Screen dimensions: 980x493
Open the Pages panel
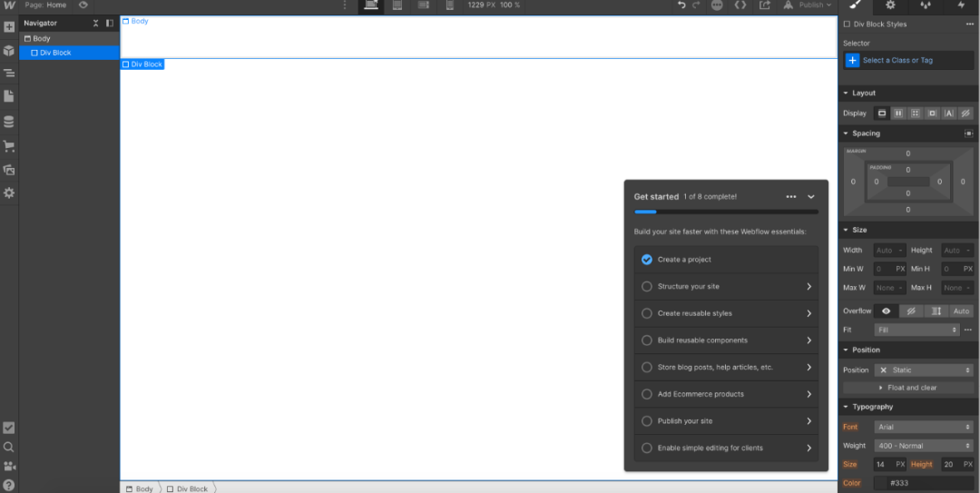click(9, 96)
